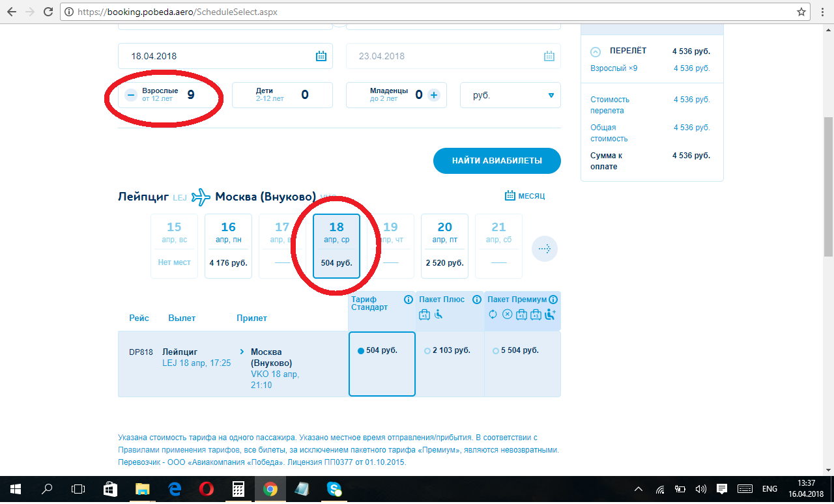Switch to Chrome on the taskbar
Screen dimensions: 834x504
270,489
